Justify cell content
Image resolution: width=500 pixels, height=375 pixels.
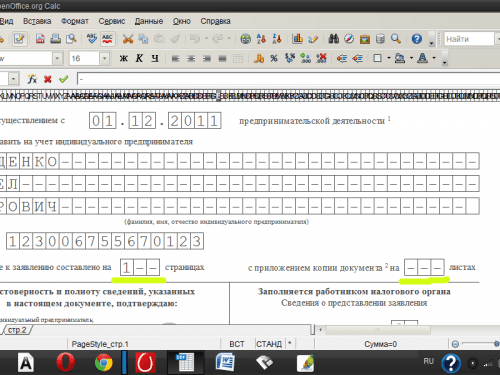[222, 59]
